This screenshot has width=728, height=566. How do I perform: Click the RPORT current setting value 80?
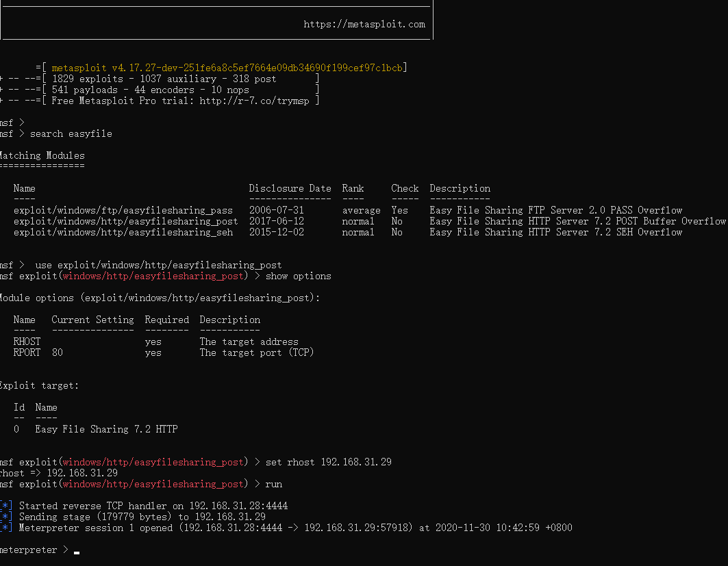57,352
